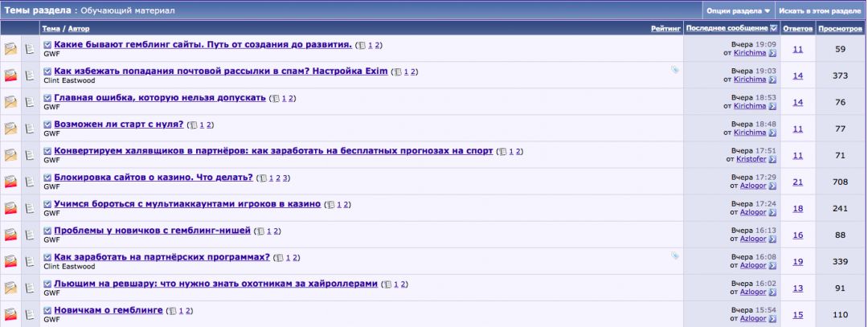Go to last post icon in 'Проблемы у новичков' row
The image size is (868, 327).
coord(772,239)
